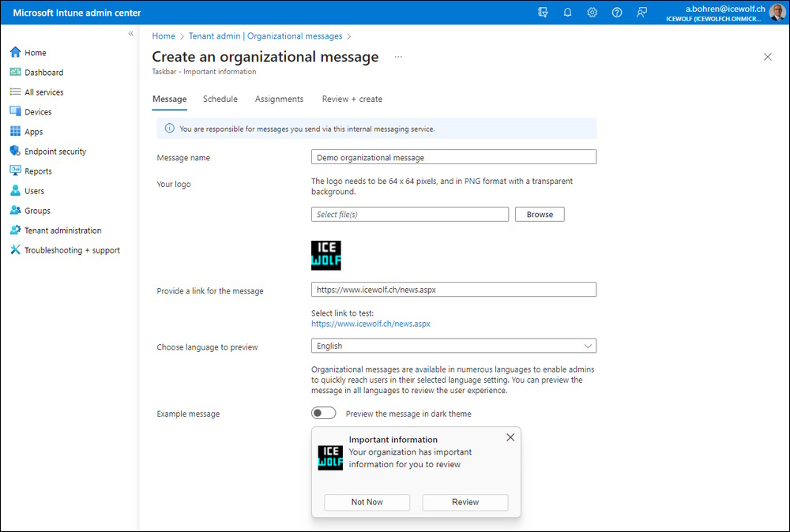Click the uploaded Icewolf logo thumbnail

(x=326, y=255)
